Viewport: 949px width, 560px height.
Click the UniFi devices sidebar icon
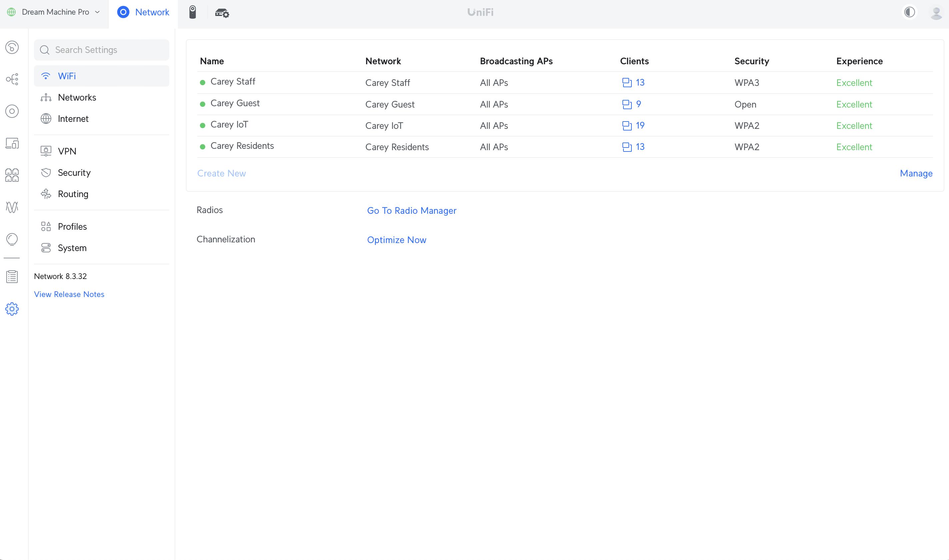click(12, 111)
